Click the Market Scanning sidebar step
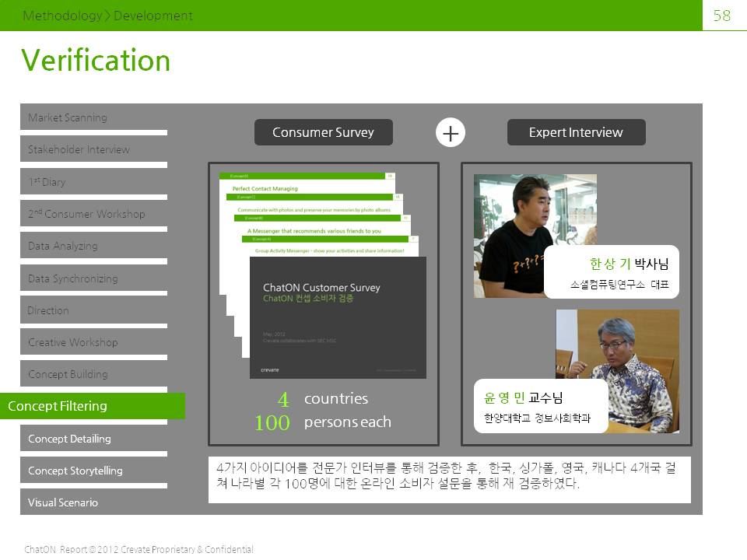The image size is (747, 560). tap(93, 117)
